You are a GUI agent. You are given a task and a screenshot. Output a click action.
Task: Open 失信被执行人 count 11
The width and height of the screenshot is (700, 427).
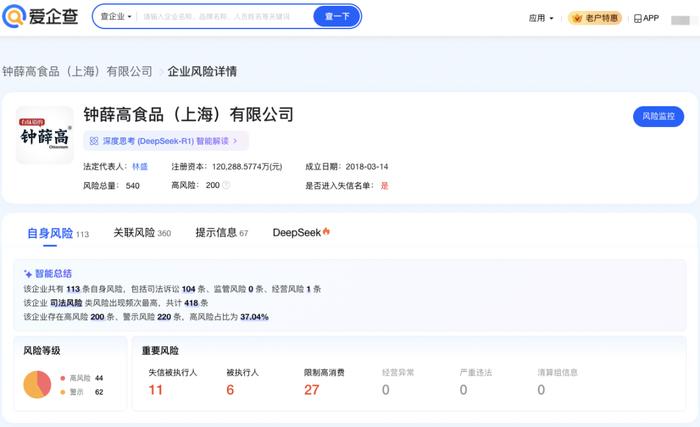pyautogui.click(x=156, y=390)
